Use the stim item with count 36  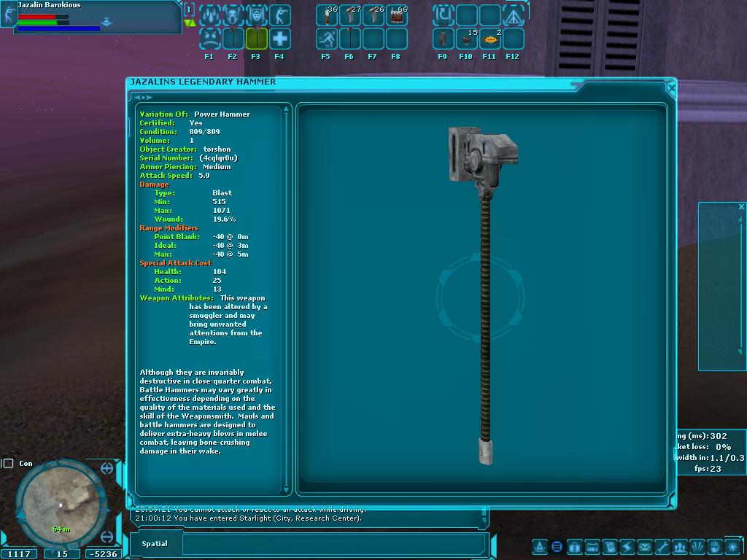(327, 15)
